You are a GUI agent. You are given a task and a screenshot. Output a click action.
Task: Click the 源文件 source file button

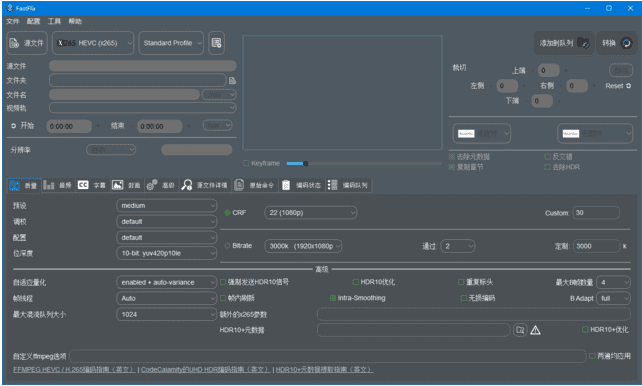[x=27, y=43]
